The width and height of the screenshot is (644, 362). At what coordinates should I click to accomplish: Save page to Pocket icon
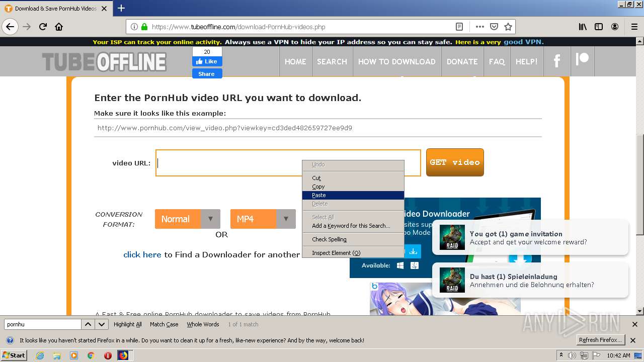[x=494, y=27]
